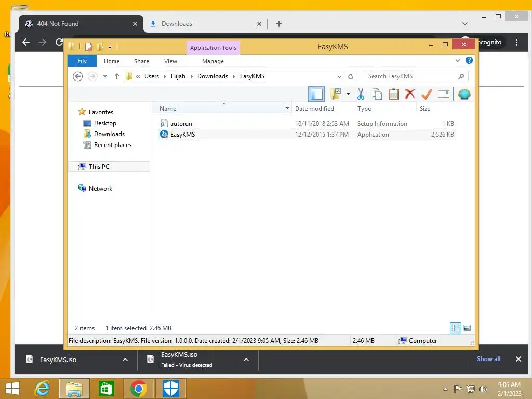Open Chrome's three-dot menu
The image size is (532, 399).
tap(516, 43)
